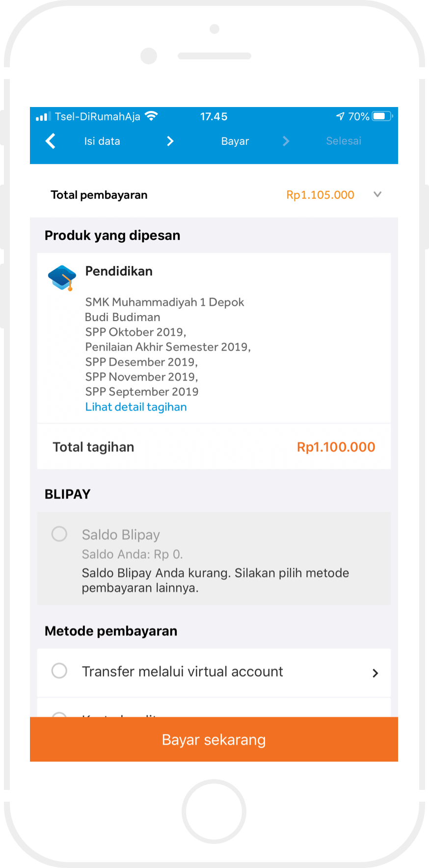Select the Saldo Blipay radio button
Screen dimensions: 429x868
[x=59, y=534]
